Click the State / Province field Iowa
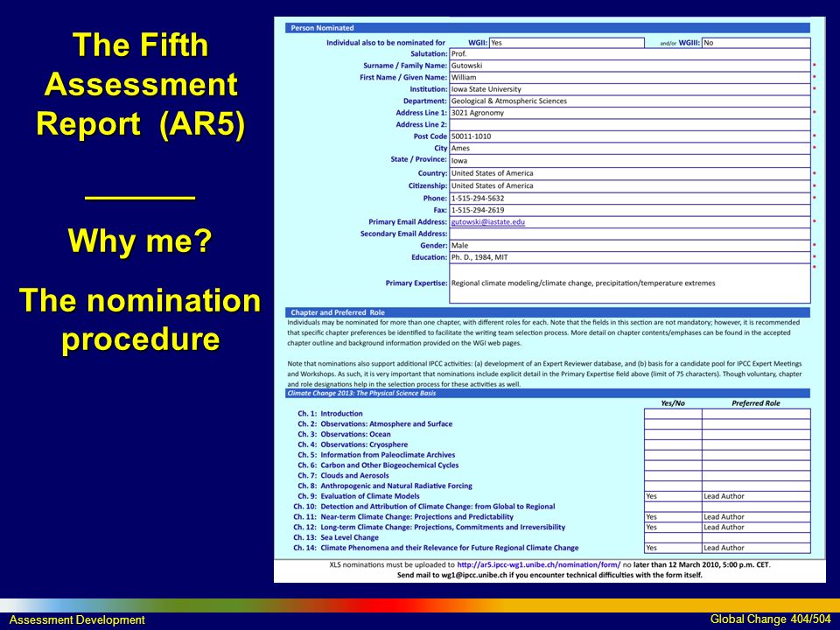Viewport: 840px width, 630px height. (629, 161)
